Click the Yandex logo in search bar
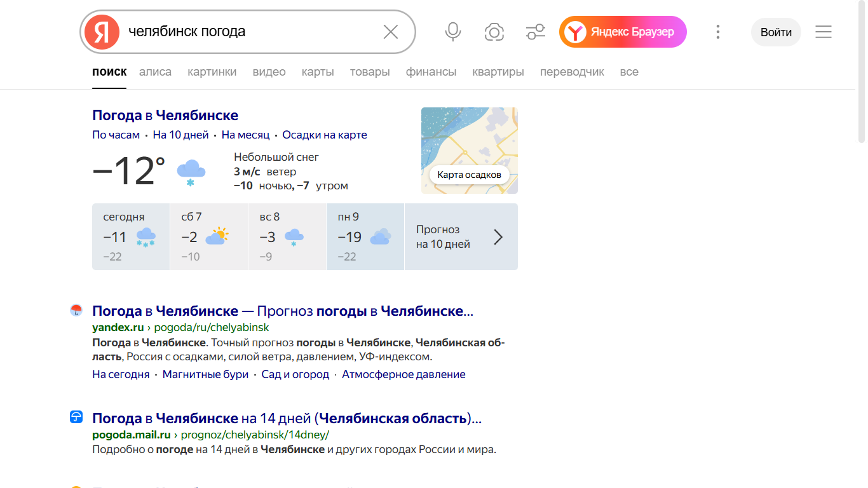This screenshot has width=868, height=488. coord(102,32)
